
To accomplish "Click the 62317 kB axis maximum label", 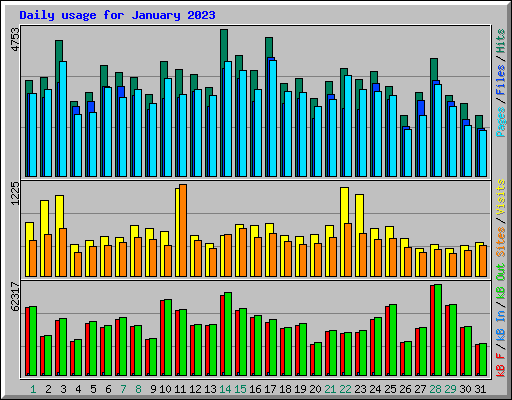I will (x=16, y=296).
